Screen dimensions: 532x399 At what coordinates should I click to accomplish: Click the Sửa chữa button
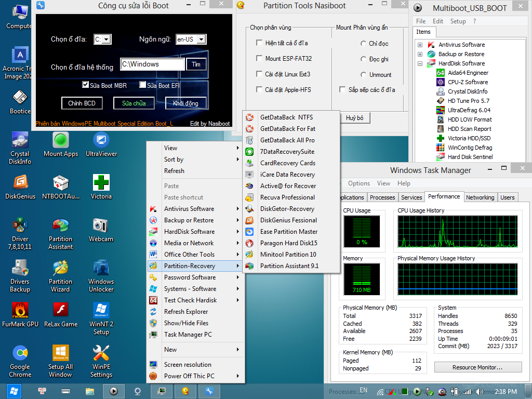click(134, 103)
